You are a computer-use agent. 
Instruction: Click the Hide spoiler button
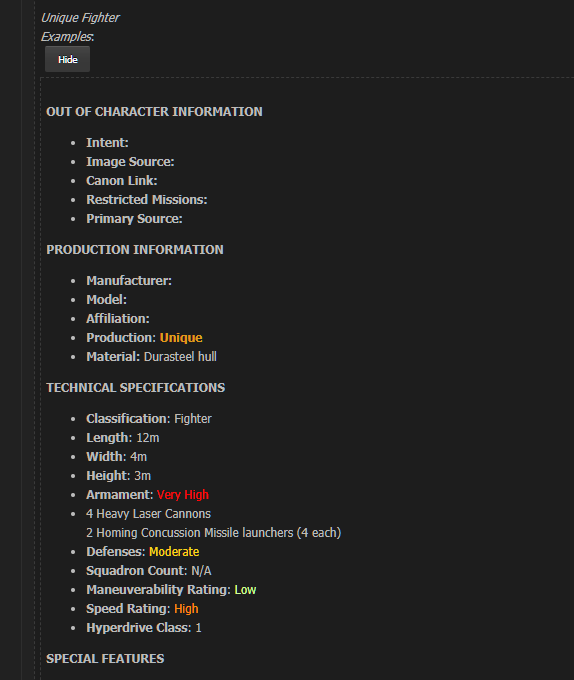(68, 59)
